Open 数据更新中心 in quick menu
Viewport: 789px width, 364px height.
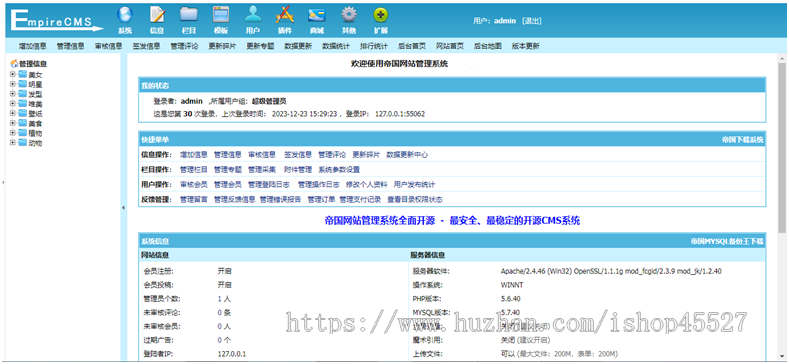407,155
